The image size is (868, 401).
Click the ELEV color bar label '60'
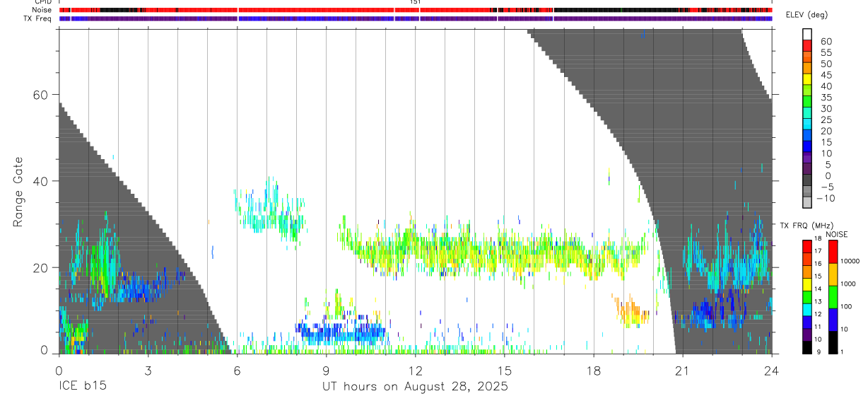[x=826, y=42]
